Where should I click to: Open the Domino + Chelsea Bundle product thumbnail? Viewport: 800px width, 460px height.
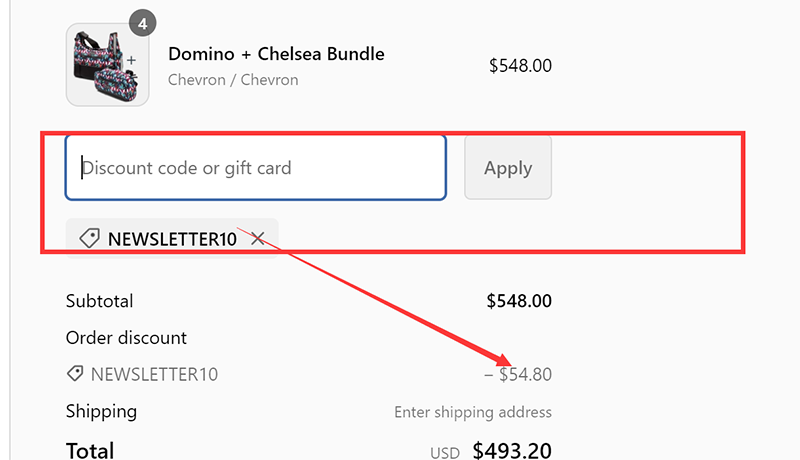click(106, 65)
